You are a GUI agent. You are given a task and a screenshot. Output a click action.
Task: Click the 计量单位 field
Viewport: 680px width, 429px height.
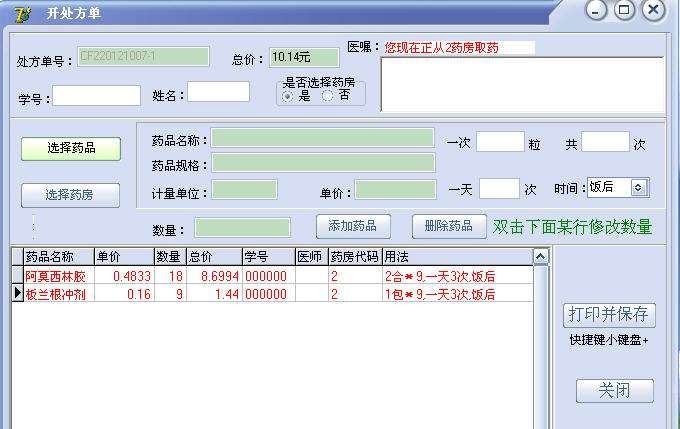pos(245,190)
